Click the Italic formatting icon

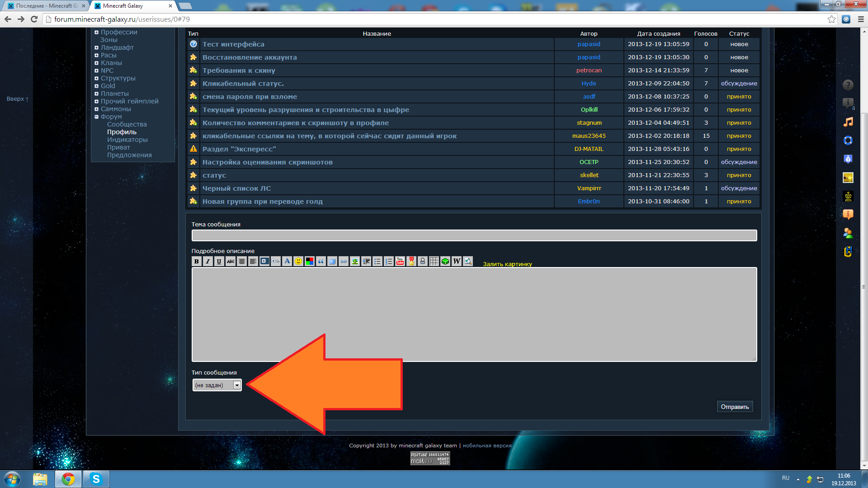(208, 261)
